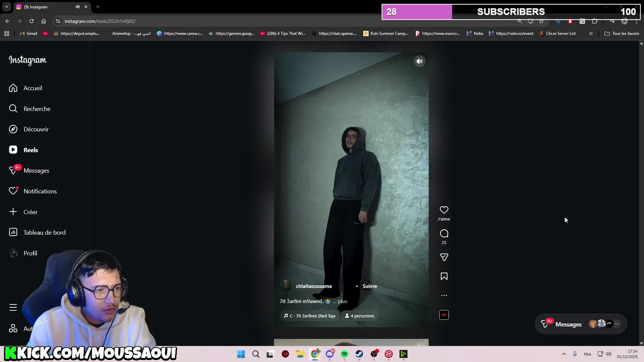Select Reels in the sidebar
This screenshot has height=362, width=644.
click(24, 150)
